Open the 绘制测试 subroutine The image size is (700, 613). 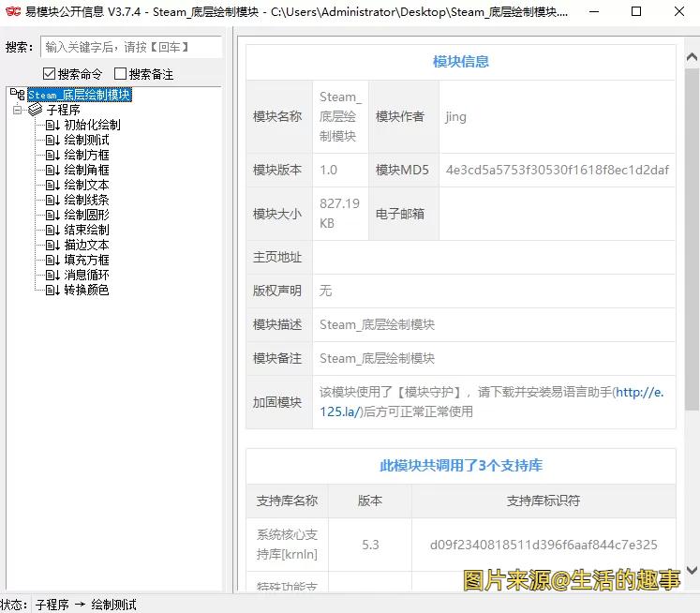[86, 141]
